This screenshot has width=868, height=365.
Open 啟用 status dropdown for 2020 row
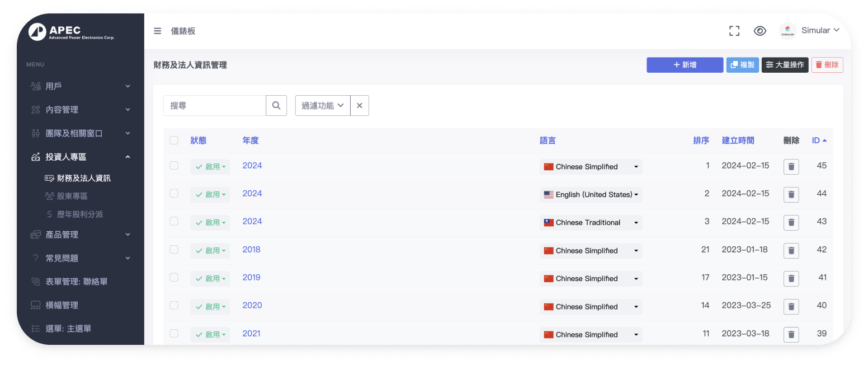pyautogui.click(x=210, y=307)
